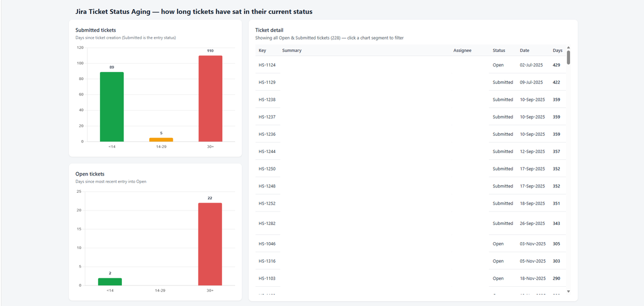This screenshot has height=306, width=644.
Task: Click ticket key HS-1244
Action: (x=267, y=151)
